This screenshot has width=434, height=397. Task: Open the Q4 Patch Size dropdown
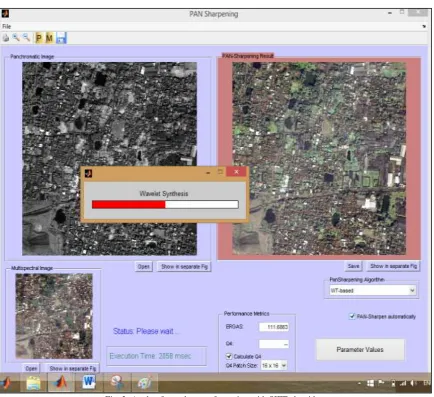coord(273,366)
